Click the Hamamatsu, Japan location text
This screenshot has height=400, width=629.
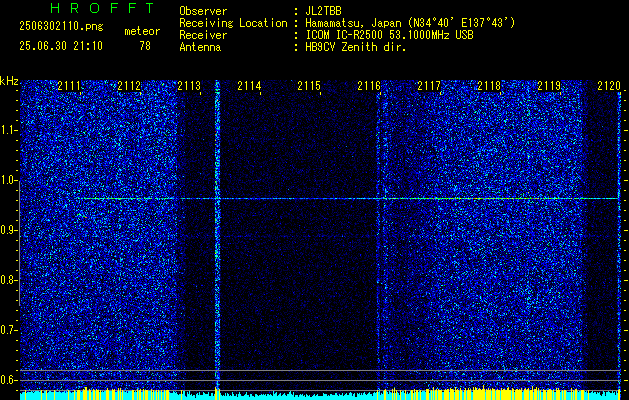coord(410,23)
